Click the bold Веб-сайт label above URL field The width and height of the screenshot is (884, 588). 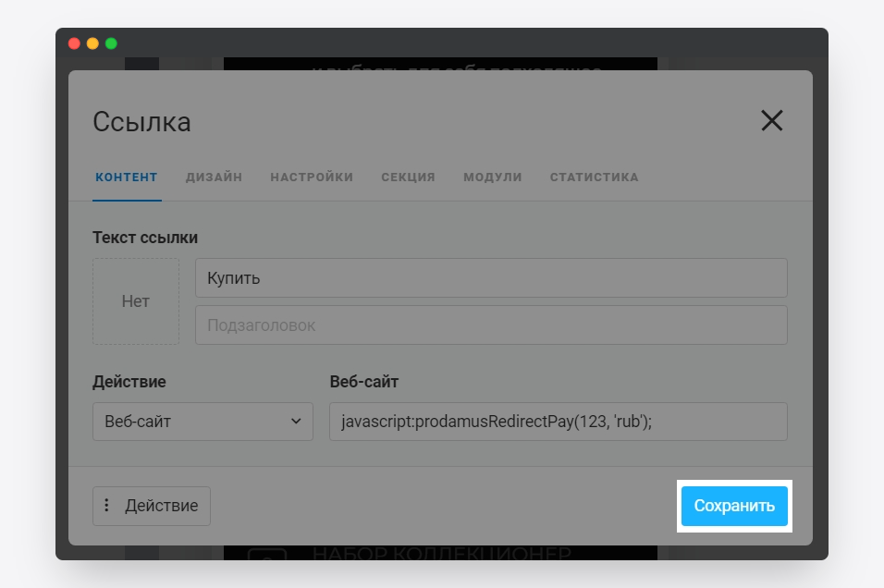363,382
